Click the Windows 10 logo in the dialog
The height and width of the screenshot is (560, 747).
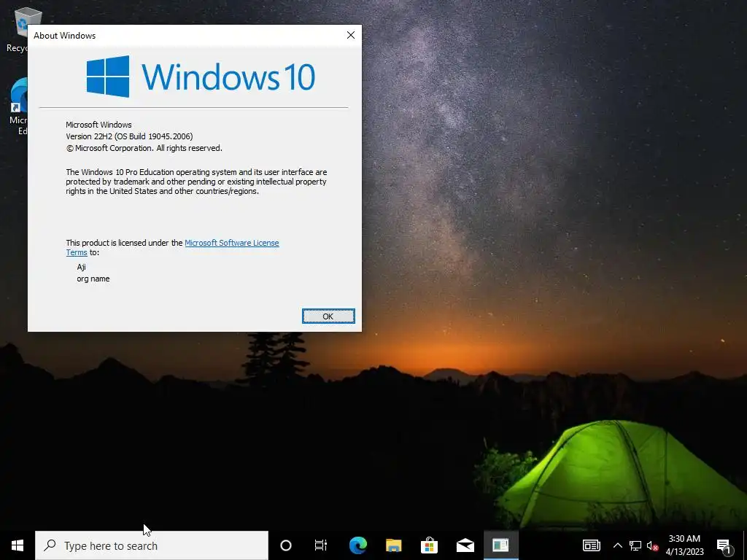coord(201,77)
